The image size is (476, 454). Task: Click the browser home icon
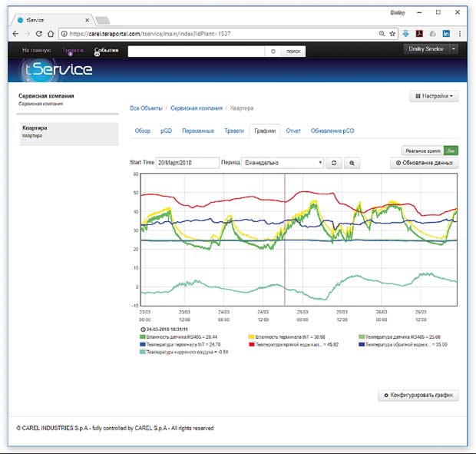pyautogui.click(x=51, y=34)
